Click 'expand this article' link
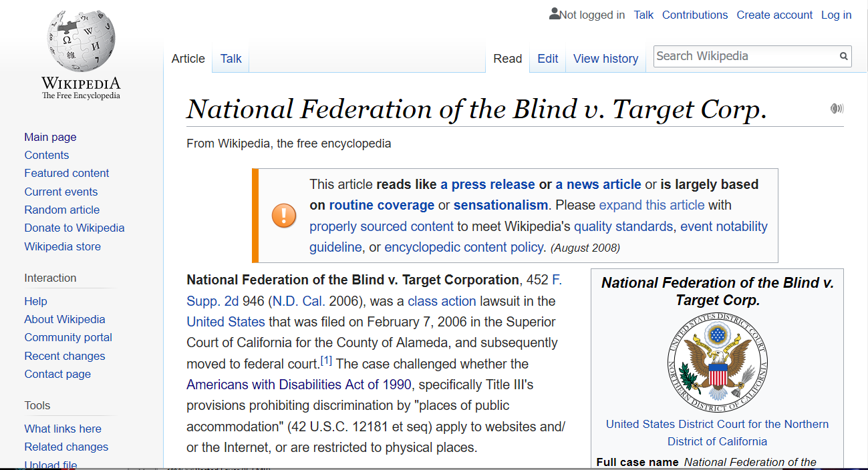This screenshot has height=470, width=868. (652, 205)
